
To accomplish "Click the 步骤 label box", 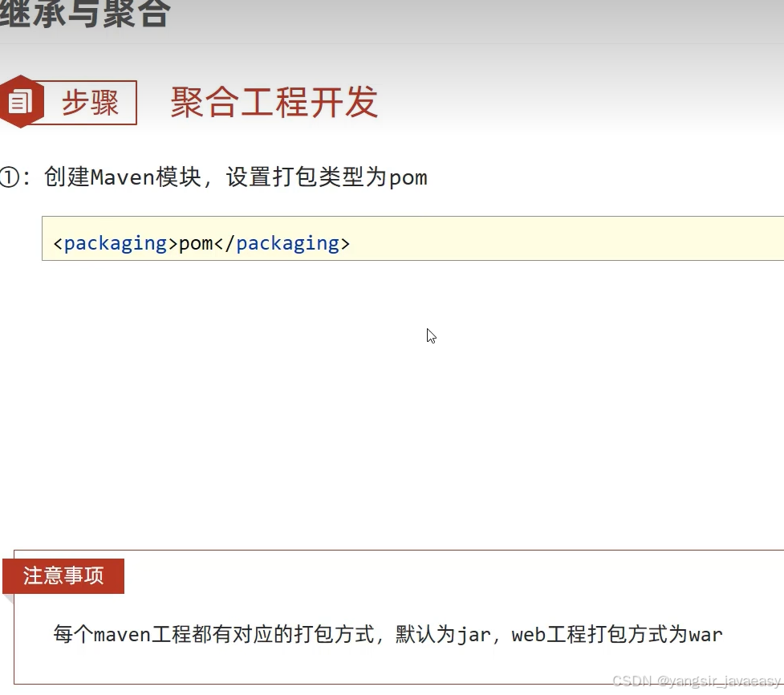I will (x=90, y=103).
